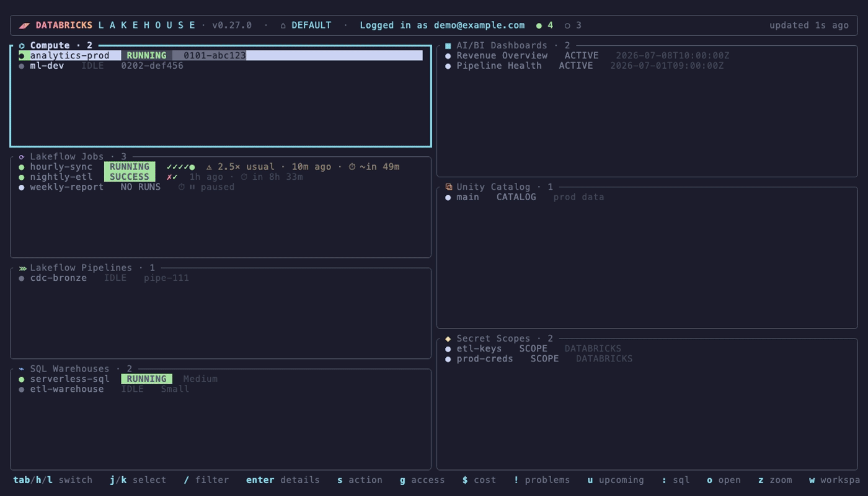Viewport: 868px width, 496px height.
Task: Click timestamp 2026-07-08T10:00:00Z
Action: coord(673,56)
